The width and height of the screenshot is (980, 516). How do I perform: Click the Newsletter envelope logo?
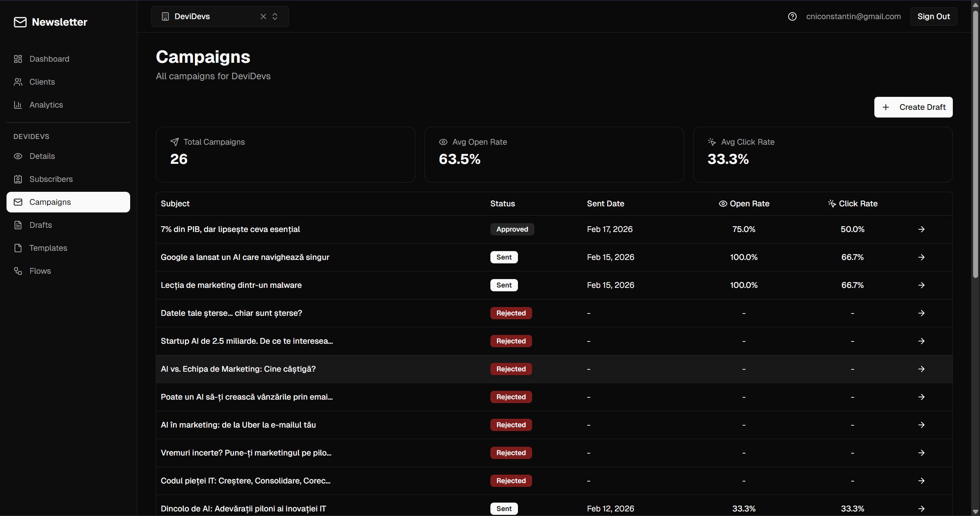tap(20, 22)
